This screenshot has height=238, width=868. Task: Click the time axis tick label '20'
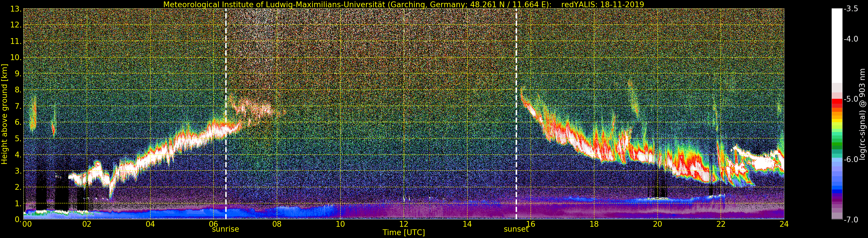(657, 224)
